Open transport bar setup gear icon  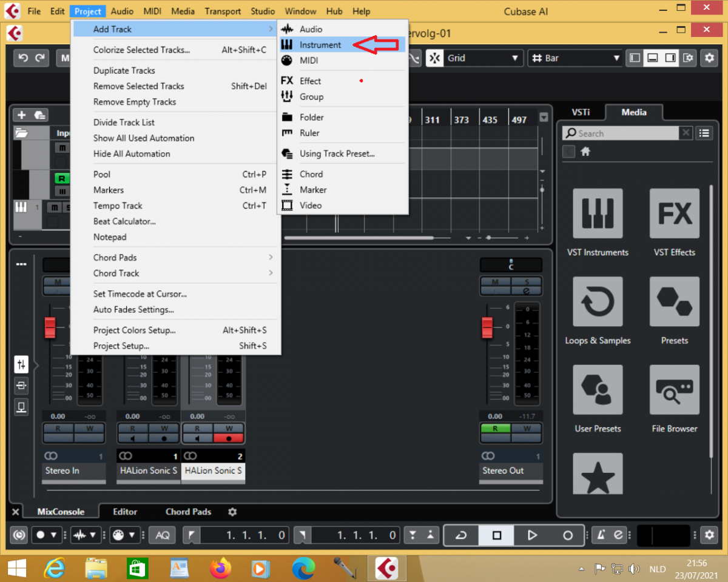[x=709, y=535]
